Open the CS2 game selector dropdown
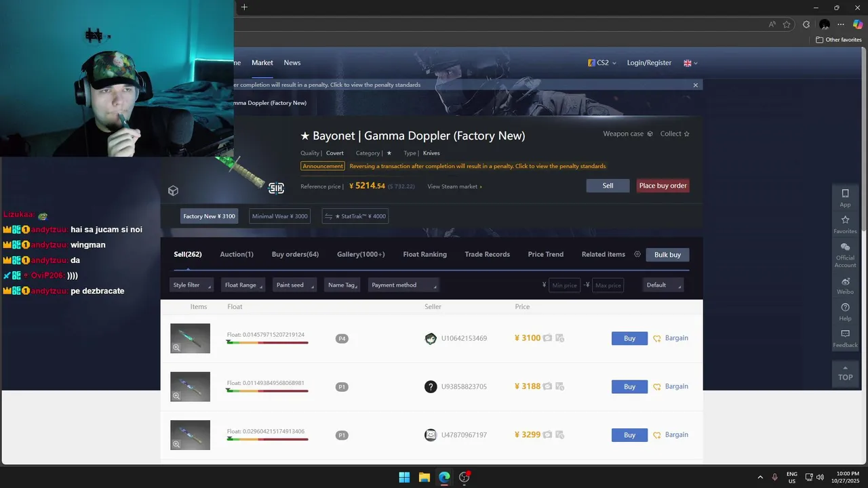 602,62
